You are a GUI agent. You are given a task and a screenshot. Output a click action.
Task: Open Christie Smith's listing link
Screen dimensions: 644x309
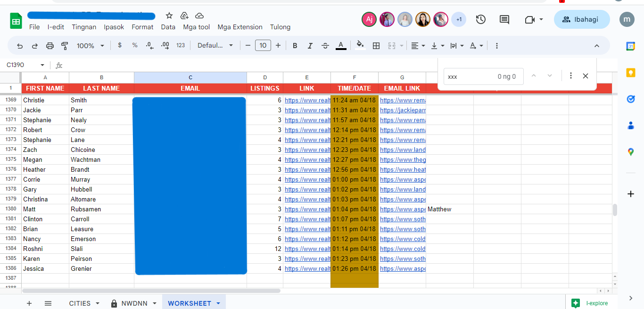click(x=307, y=100)
